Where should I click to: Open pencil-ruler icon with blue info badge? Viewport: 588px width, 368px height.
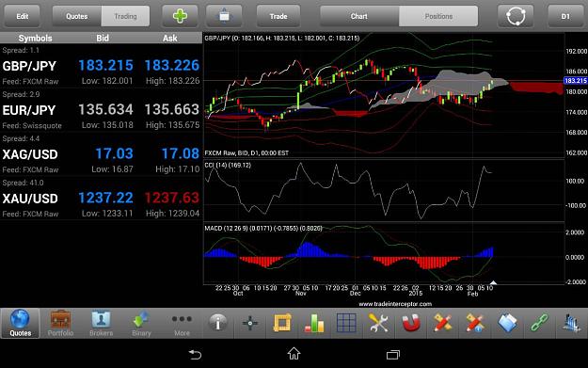pyautogui.click(x=475, y=323)
